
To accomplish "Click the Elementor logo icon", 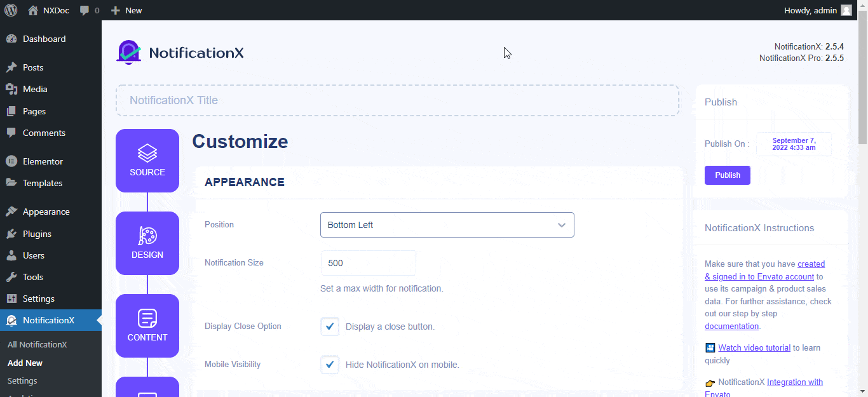I will tap(11, 161).
